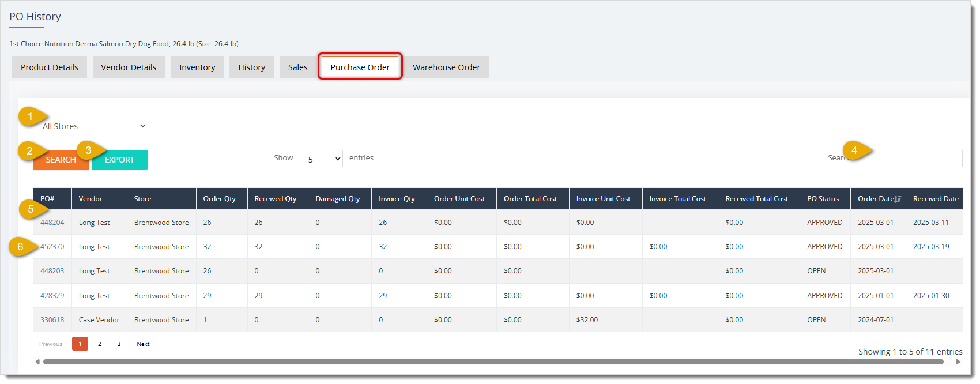Sort by the Vendor column header
This screenshot has width=980, height=384.
[x=99, y=199]
